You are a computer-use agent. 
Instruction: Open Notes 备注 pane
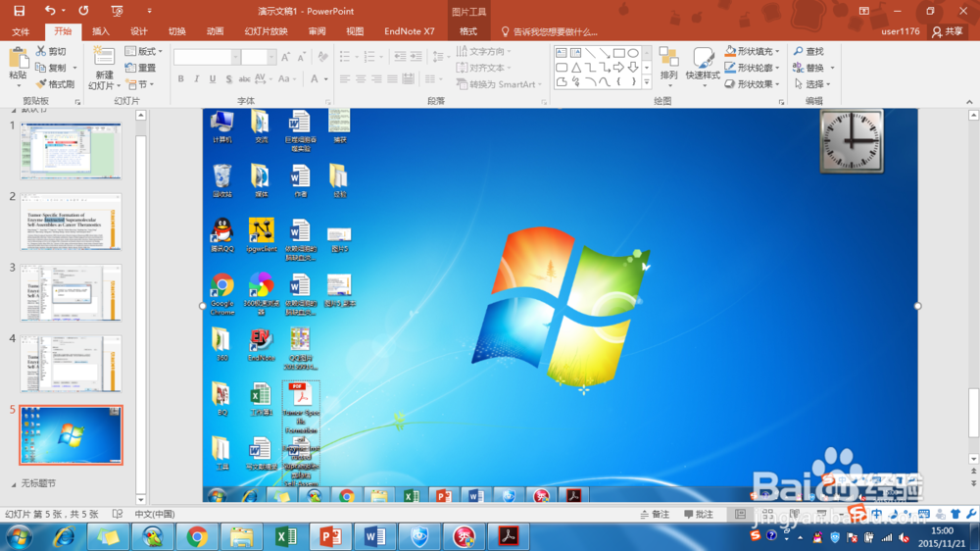[x=655, y=514]
